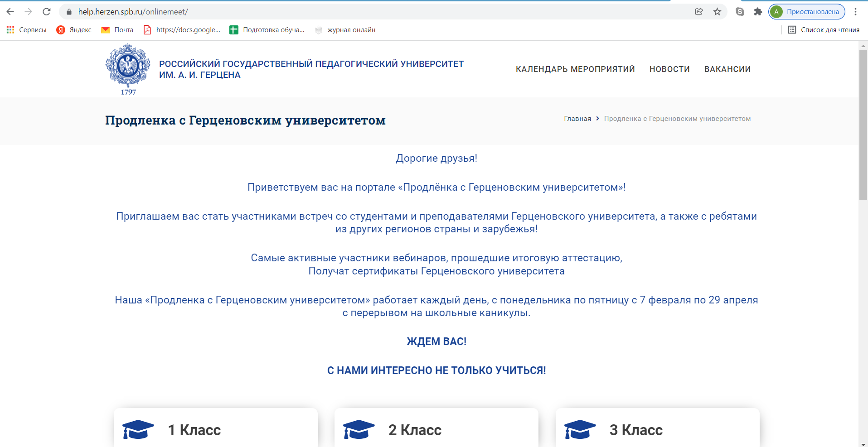This screenshot has height=447, width=868.
Task: Click the site lock icon
Action: (69, 12)
